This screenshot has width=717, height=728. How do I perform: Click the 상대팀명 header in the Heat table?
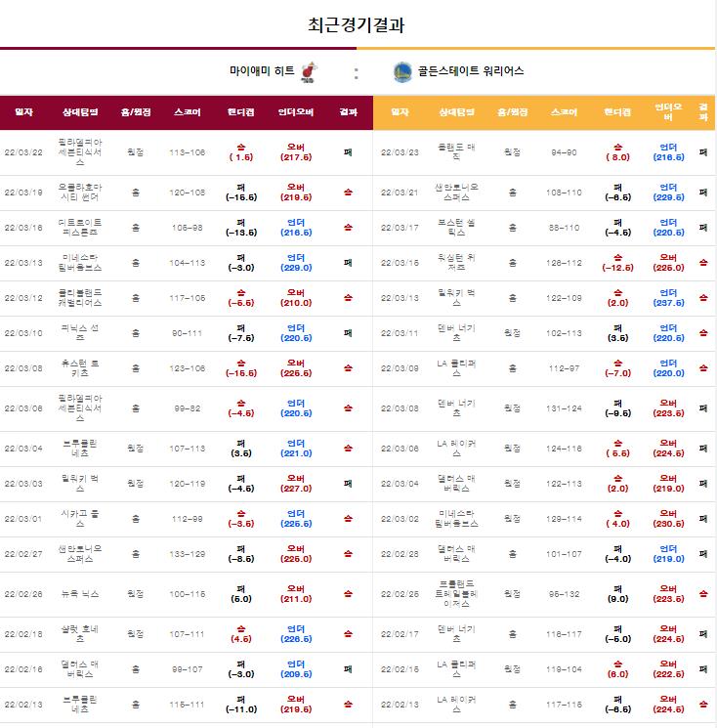[x=80, y=112]
